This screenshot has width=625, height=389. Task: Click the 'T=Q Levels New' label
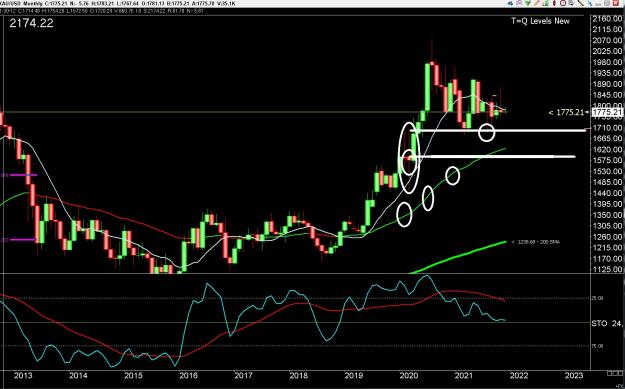[x=540, y=21]
